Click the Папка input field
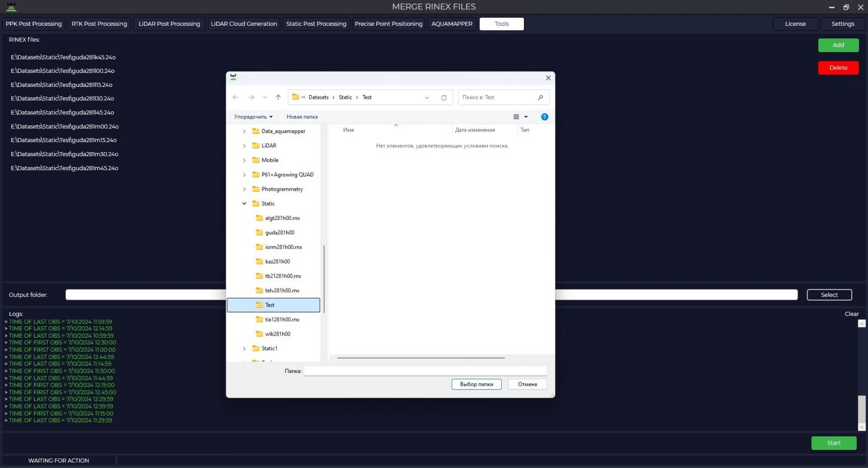 [425, 371]
